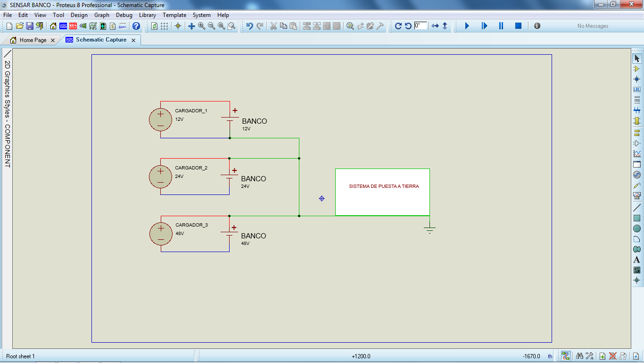Viewport: 644px width, 363px height.
Task: Open the Library menu
Action: coord(148,15)
